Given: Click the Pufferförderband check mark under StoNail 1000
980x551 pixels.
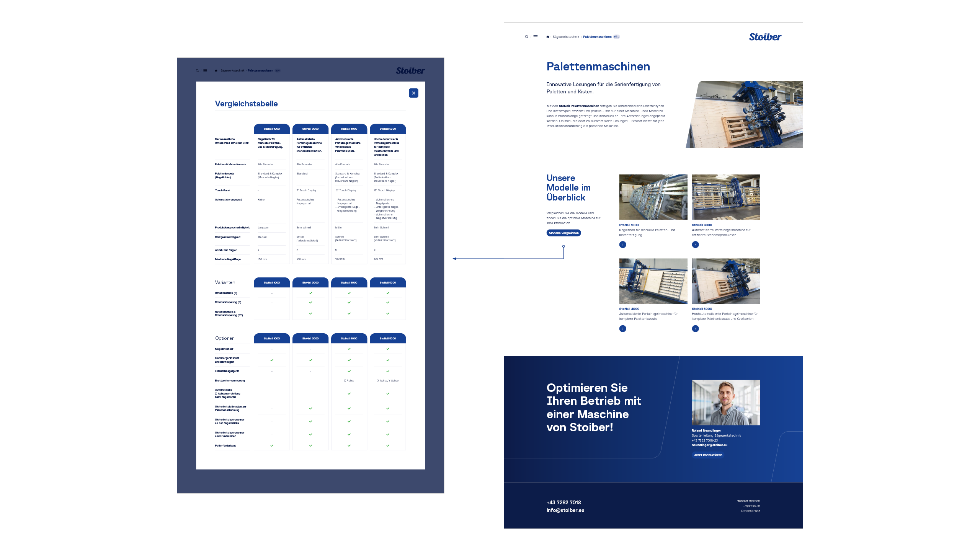Looking at the screenshot, I should 272,446.
